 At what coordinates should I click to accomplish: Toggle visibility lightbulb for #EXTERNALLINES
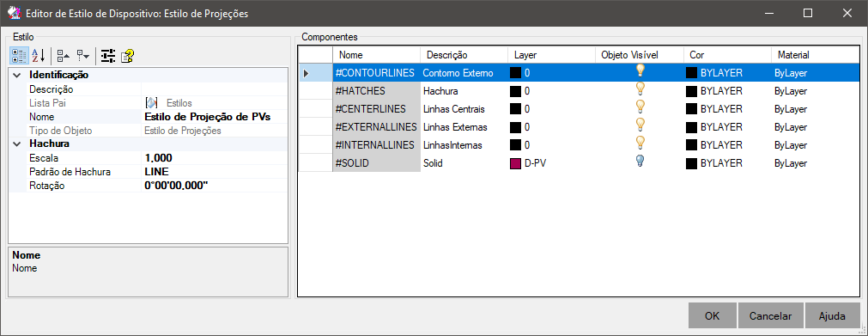pyautogui.click(x=640, y=125)
